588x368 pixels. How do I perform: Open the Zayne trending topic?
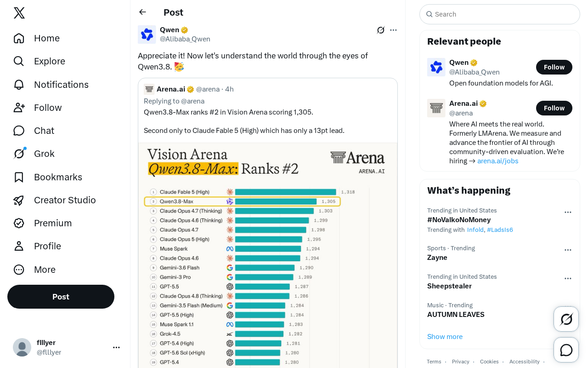coord(437,258)
